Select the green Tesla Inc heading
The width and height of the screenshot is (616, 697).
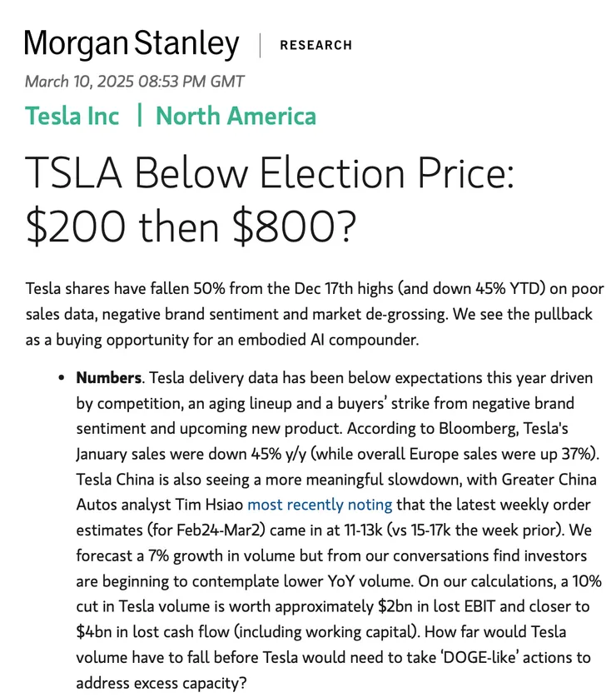coord(72,116)
